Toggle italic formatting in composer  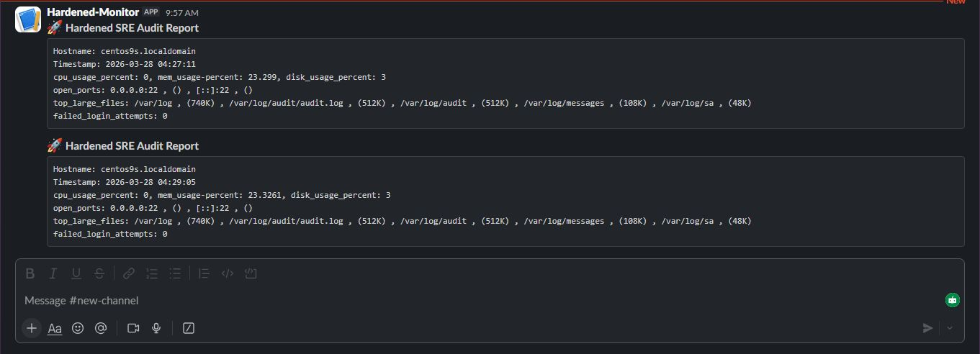pos(53,273)
